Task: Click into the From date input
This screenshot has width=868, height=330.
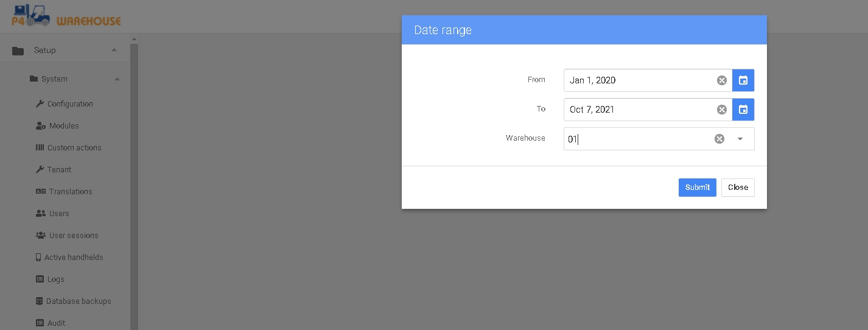Action: 639,80
